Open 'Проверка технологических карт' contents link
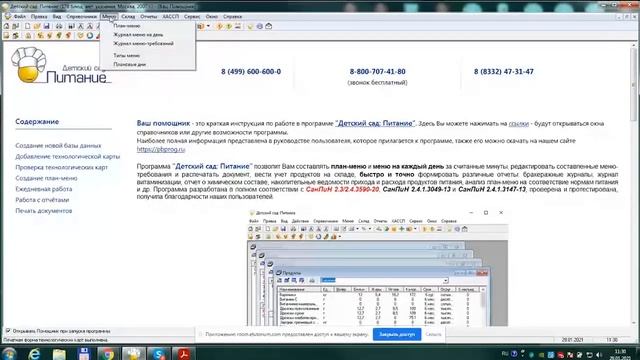Image resolution: width=640 pixels, height=360 pixels. (62, 167)
